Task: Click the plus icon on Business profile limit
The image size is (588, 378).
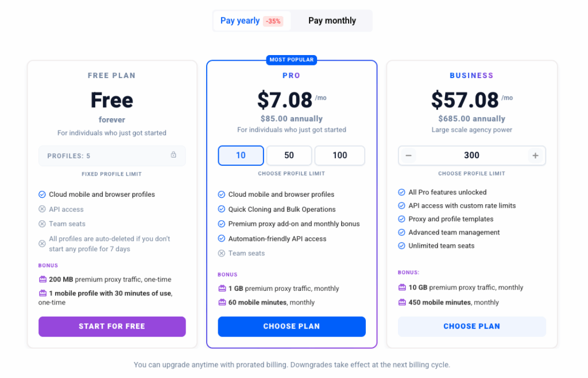Action: tap(536, 155)
